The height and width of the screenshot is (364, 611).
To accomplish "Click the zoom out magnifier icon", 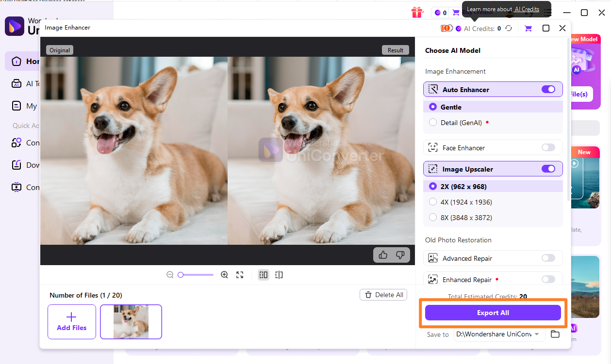I will [170, 275].
